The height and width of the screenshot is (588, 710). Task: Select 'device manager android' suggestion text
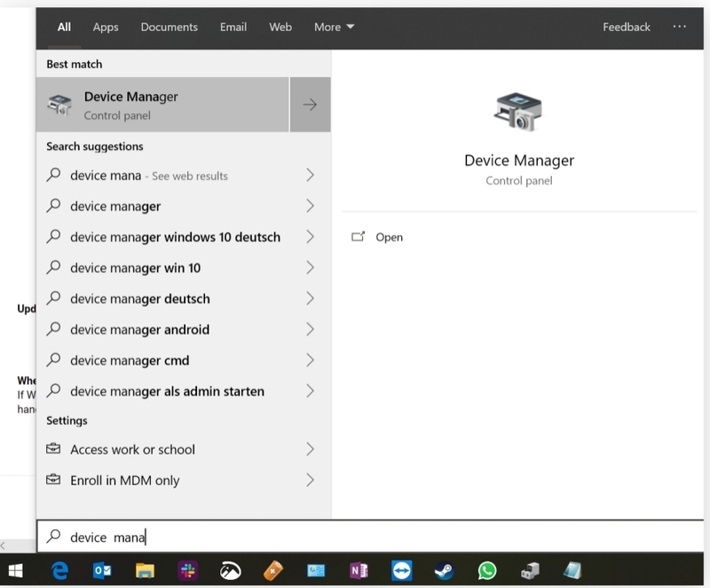pos(140,330)
